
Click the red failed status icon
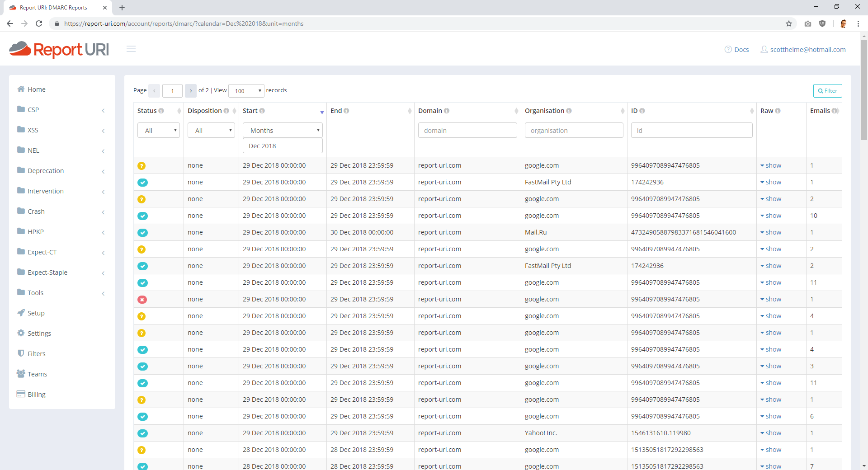tap(142, 300)
